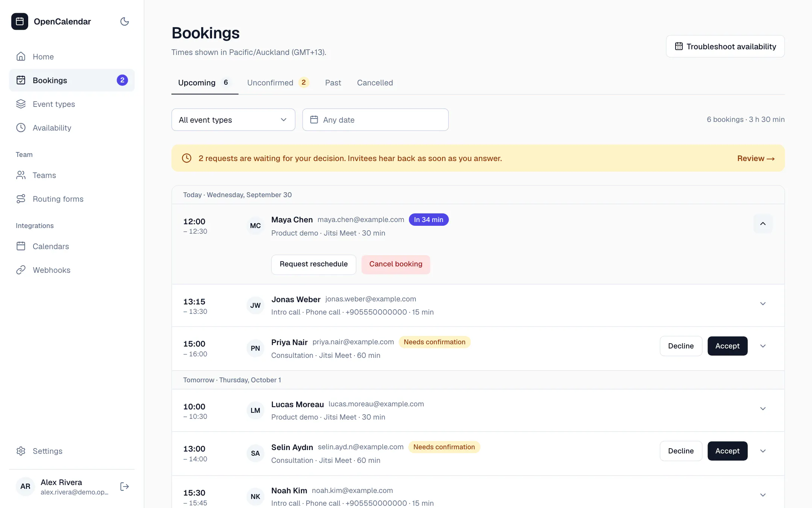Go to Availability in sidebar
This screenshot has height=508, width=812.
pos(72,128)
